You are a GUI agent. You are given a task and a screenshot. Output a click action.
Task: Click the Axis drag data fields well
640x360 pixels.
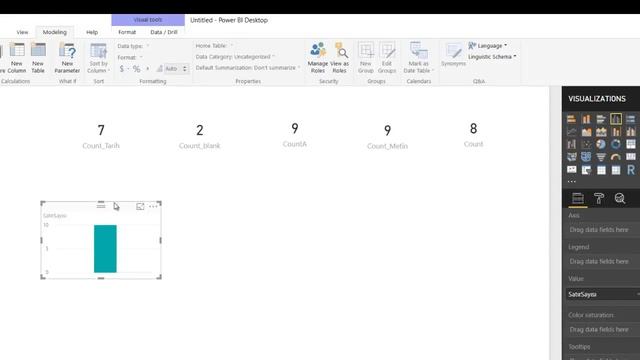pyautogui.click(x=603, y=230)
